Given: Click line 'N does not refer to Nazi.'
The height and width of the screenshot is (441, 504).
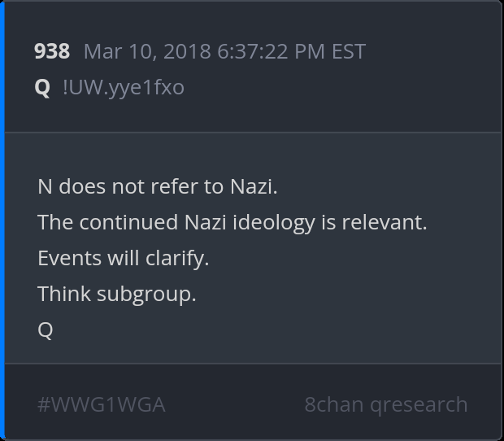Looking at the screenshot, I should point(157,186).
